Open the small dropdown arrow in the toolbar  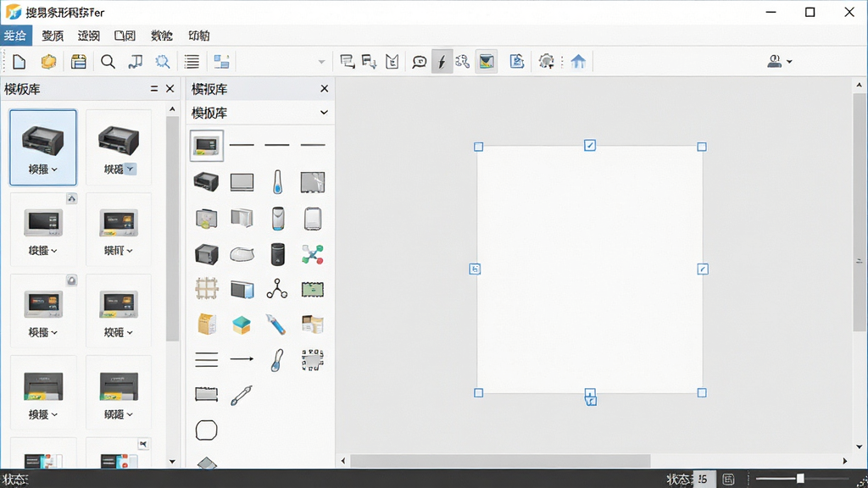pyautogui.click(x=321, y=62)
